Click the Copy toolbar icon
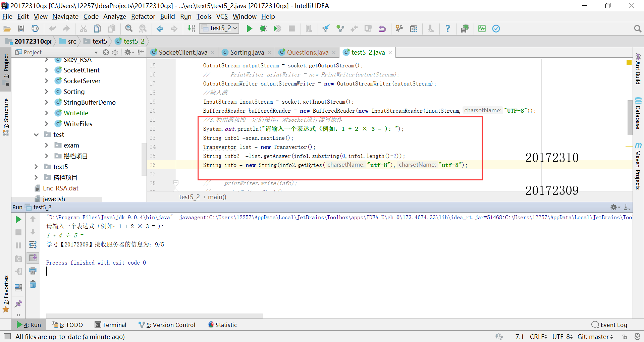The image size is (644, 342). [x=98, y=29]
